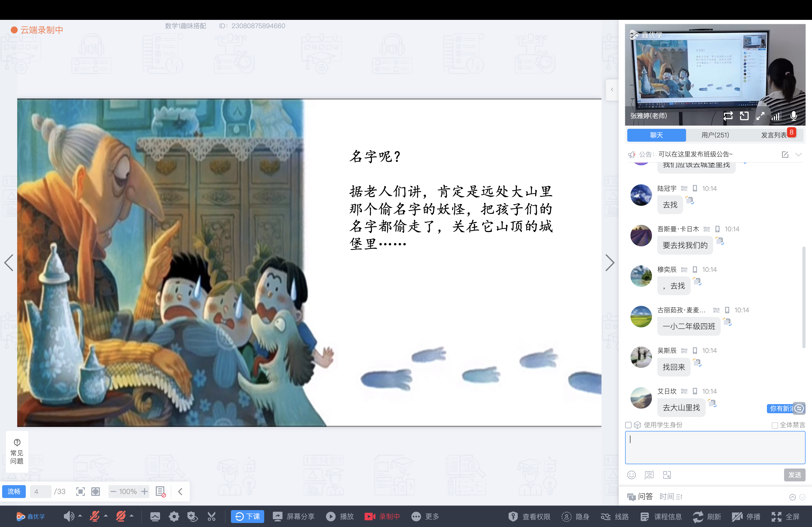Click 陆冠宇's avatar in chat
Screen dimensions: 812x527
point(641,195)
